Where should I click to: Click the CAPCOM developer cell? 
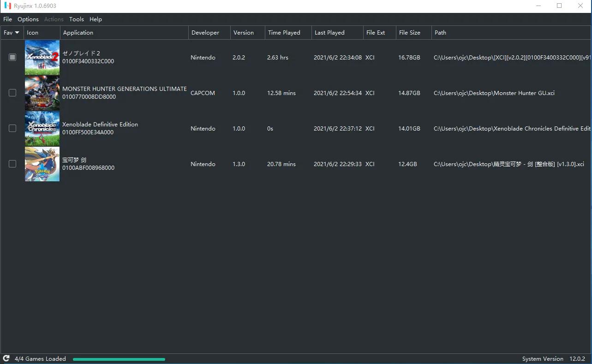pos(203,93)
